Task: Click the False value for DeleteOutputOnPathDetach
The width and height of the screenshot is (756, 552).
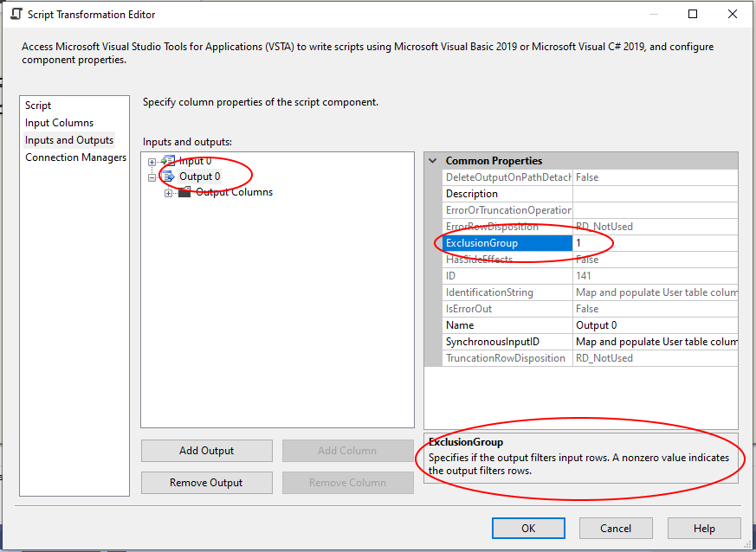Action: pos(656,177)
